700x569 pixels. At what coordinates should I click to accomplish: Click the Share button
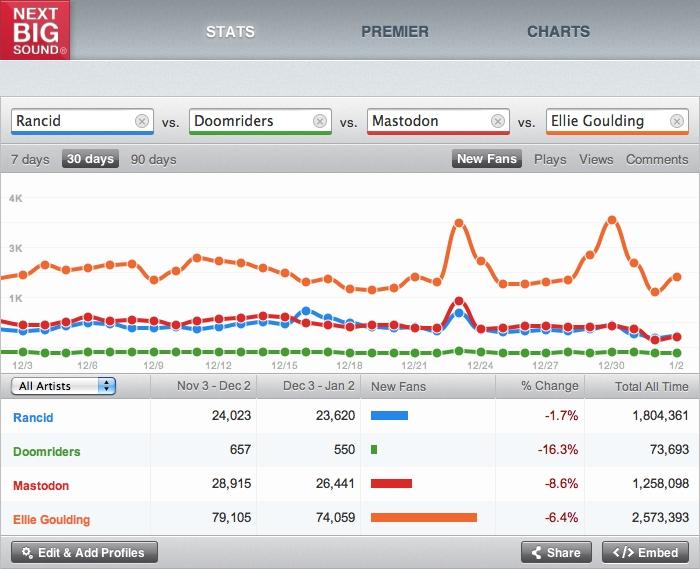556,552
